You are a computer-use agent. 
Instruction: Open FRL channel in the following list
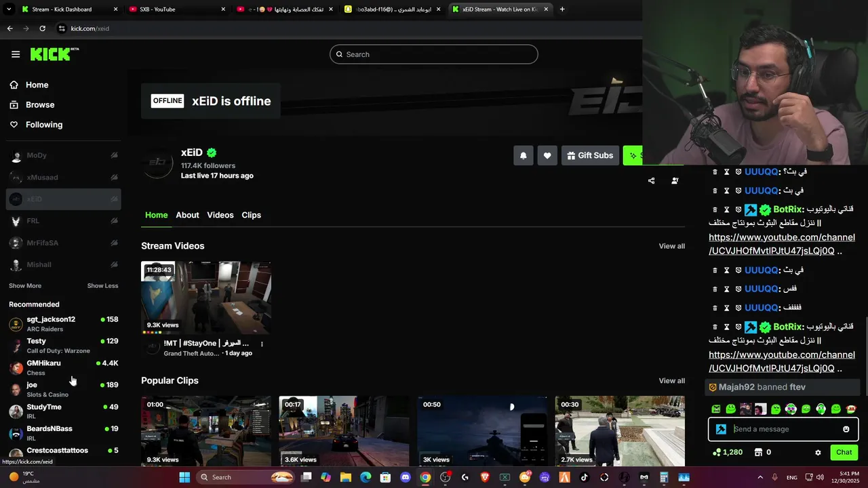point(64,221)
